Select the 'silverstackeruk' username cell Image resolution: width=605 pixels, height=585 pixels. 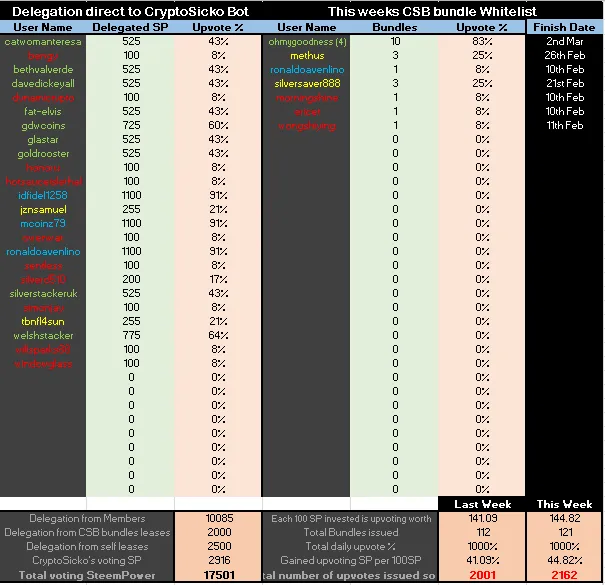(43, 294)
